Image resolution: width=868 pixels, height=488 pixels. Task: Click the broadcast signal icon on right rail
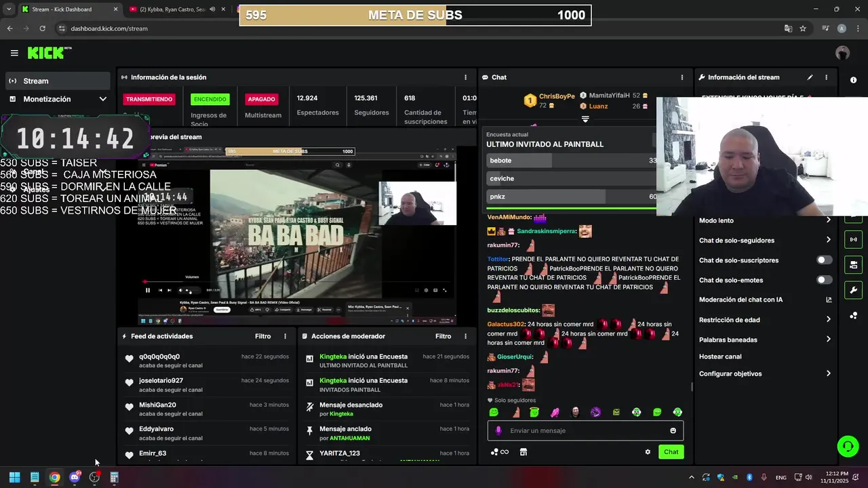coord(853,239)
